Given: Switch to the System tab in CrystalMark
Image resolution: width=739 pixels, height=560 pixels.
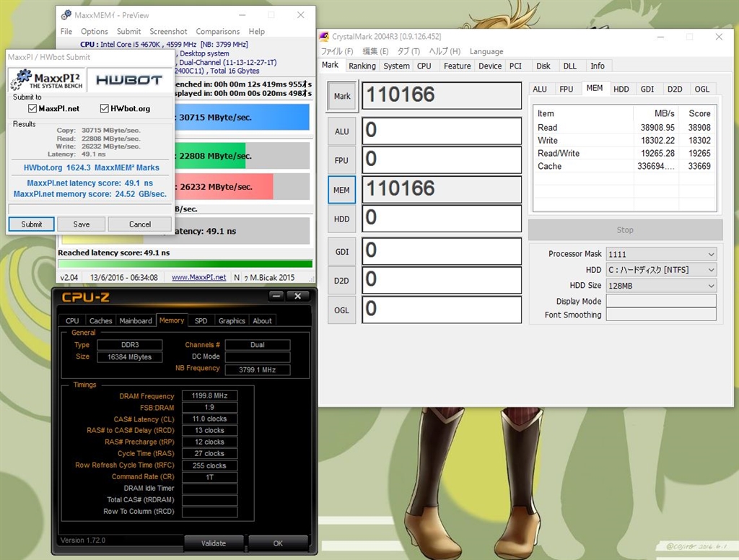Looking at the screenshot, I should click(396, 66).
